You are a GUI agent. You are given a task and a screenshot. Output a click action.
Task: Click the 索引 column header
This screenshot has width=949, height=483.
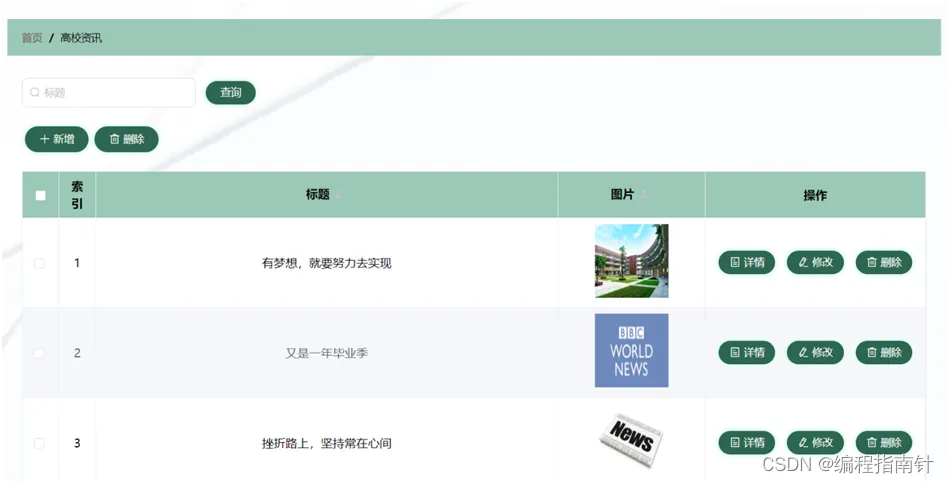[x=77, y=195]
